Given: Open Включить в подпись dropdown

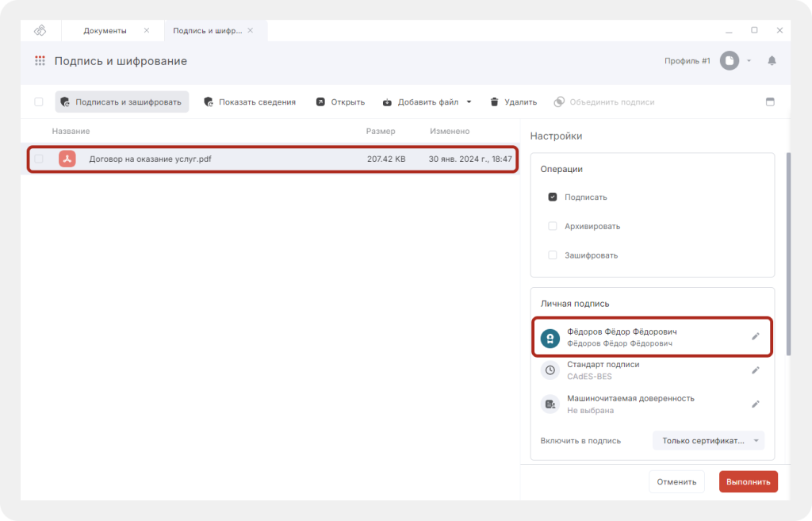Looking at the screenshot, I should coord(708,441).
